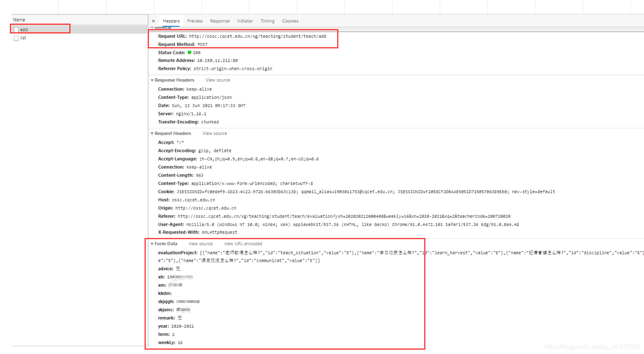
Task: Switch to the Response tab
Action: 220,21
